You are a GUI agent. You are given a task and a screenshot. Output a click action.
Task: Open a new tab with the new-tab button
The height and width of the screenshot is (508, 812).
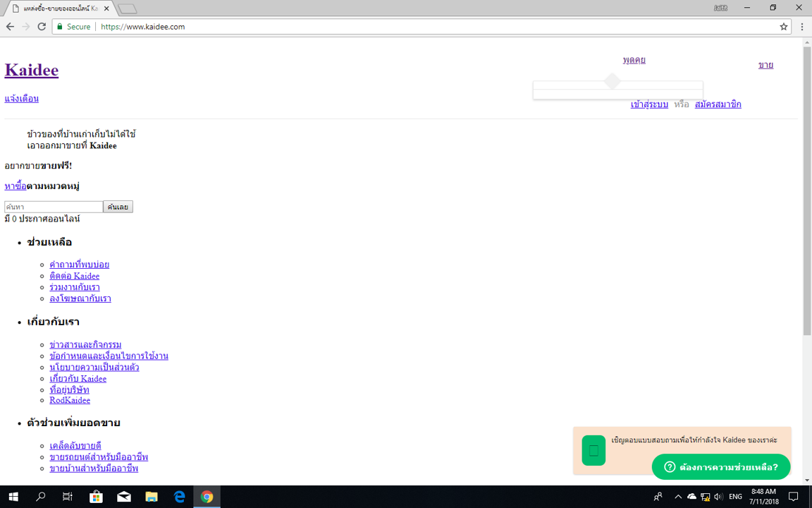128,8
